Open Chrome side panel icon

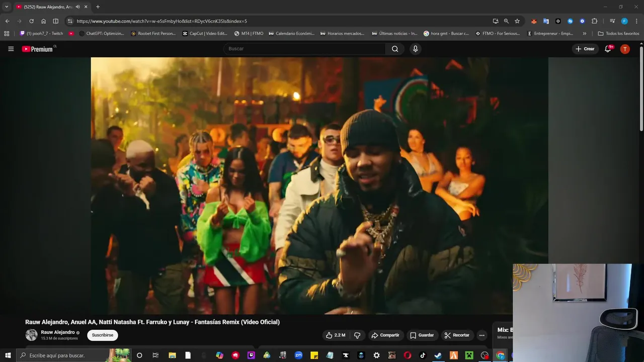tap(55, 21)
